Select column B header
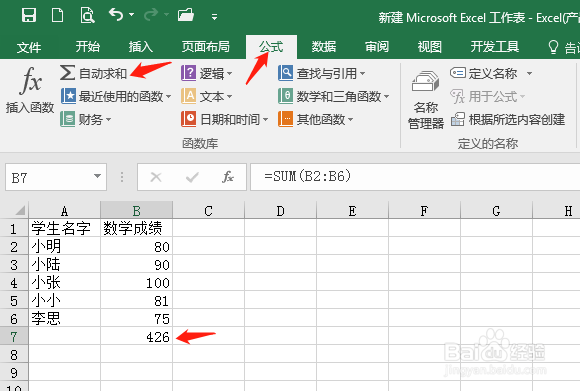The width and height of the screenshot is (580, 391). point(136,210)
